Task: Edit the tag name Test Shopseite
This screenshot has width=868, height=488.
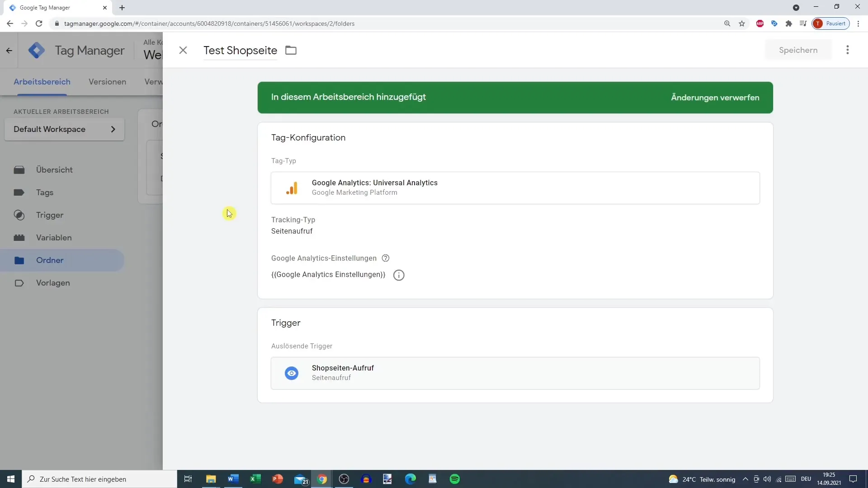Action: (240, 50)
